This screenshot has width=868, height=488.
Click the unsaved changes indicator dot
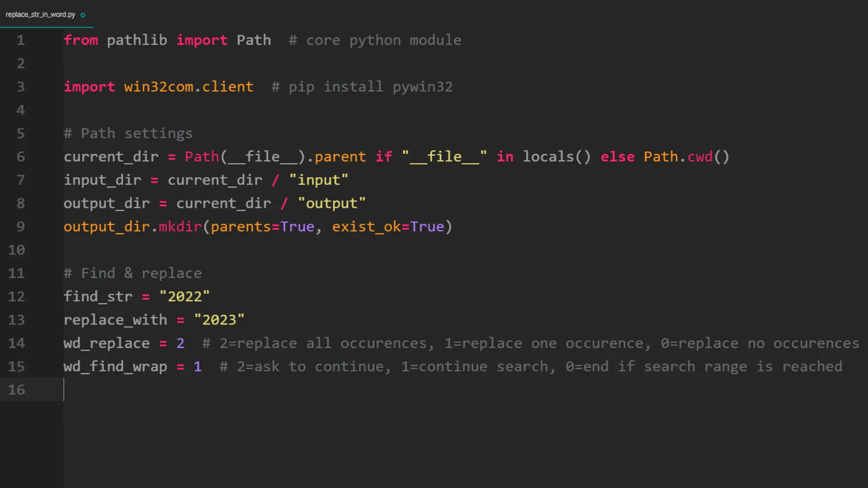pos(82,14)
